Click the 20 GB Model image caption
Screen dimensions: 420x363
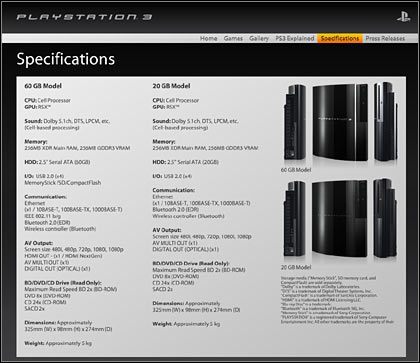(296, 267)
